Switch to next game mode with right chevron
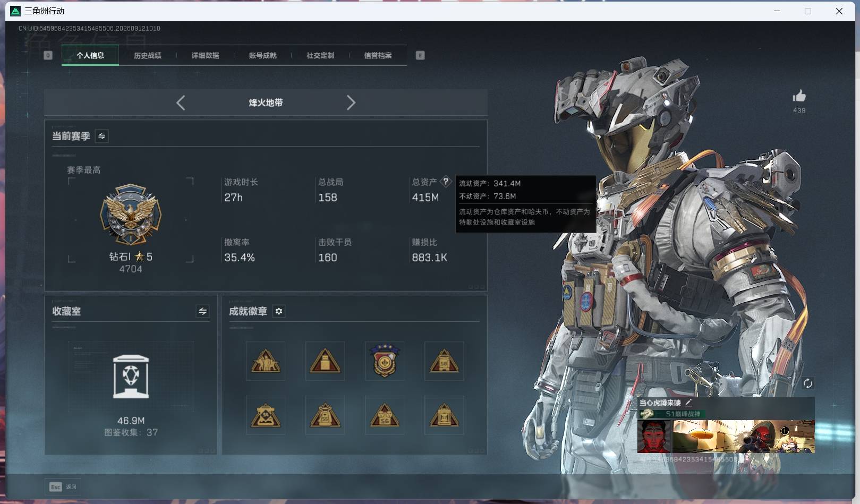 pyautogui.click(x=351, y=102)
